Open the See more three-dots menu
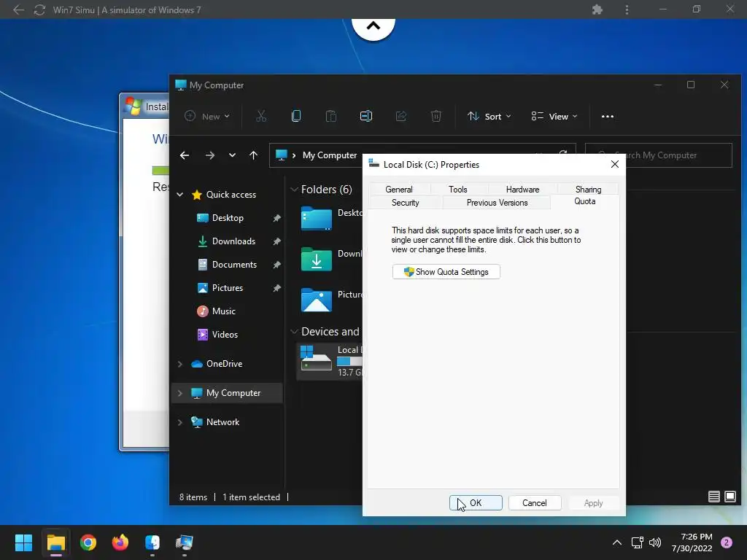Screen dimensions: 747x560 pos(608,116)
